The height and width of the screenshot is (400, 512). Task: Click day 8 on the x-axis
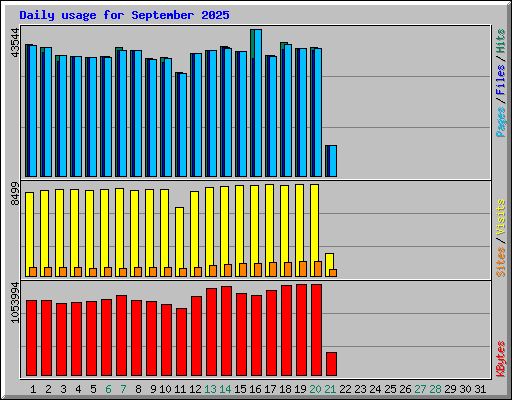(138, 389)
